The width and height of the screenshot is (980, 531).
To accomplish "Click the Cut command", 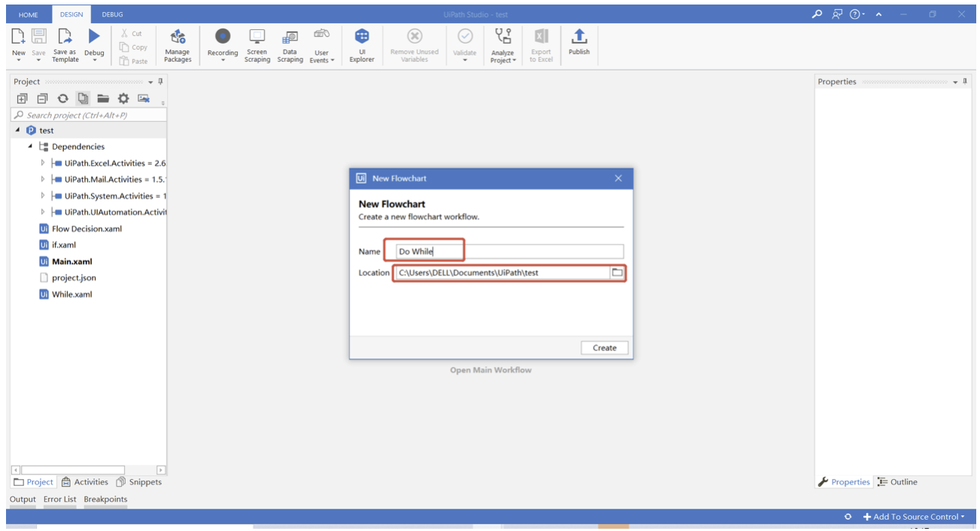I will (x=131, y=33).
